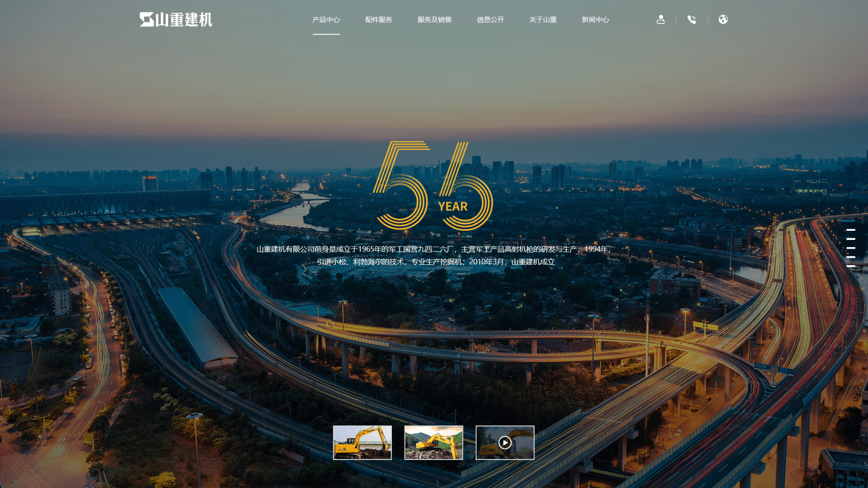This screenshot has height=488, width=868.
Task: Open the 产品中心 menu
Action: (x=326, y=20)
